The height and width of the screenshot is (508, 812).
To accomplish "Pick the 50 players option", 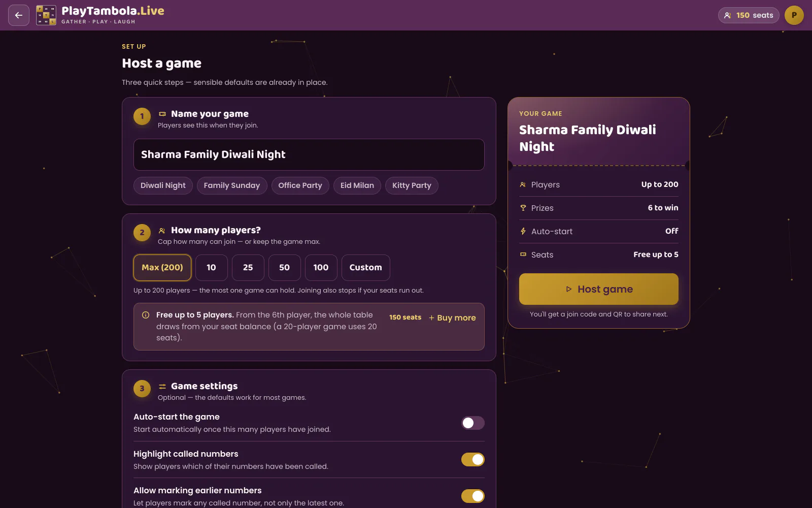I will [x=285, y=268].
